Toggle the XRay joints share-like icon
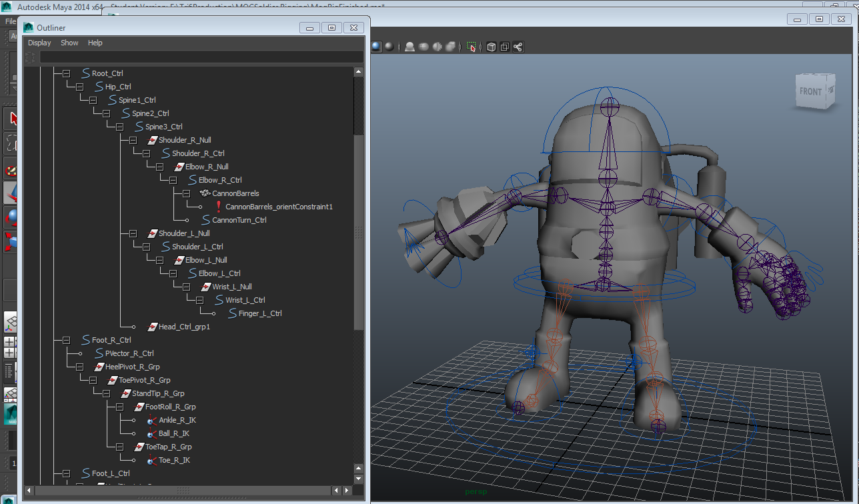The height and width of the screenshot is (504, 859). coord(518,47)
